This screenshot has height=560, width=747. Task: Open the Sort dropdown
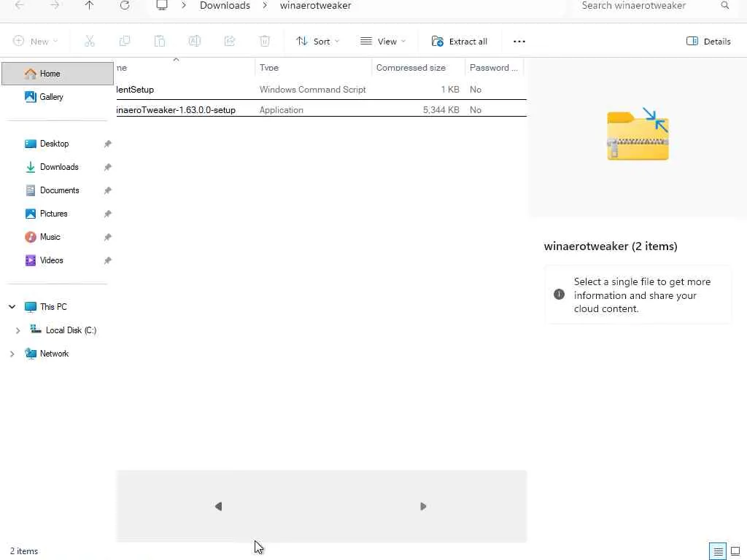pyautogui.click(x=318, y=42)
